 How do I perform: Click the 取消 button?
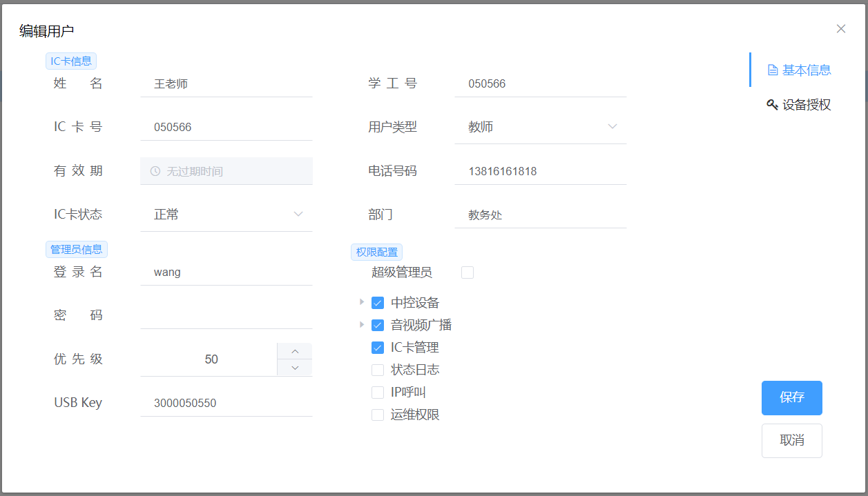(791, 441)
